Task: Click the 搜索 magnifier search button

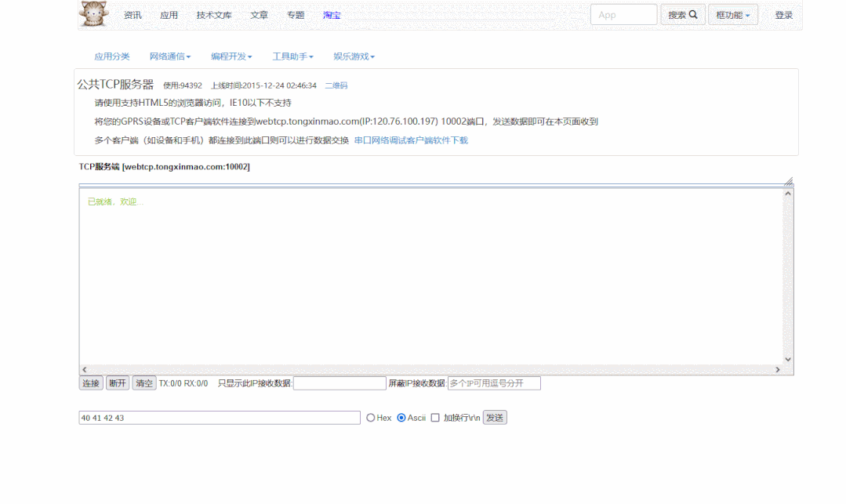Action: (682, 15)
